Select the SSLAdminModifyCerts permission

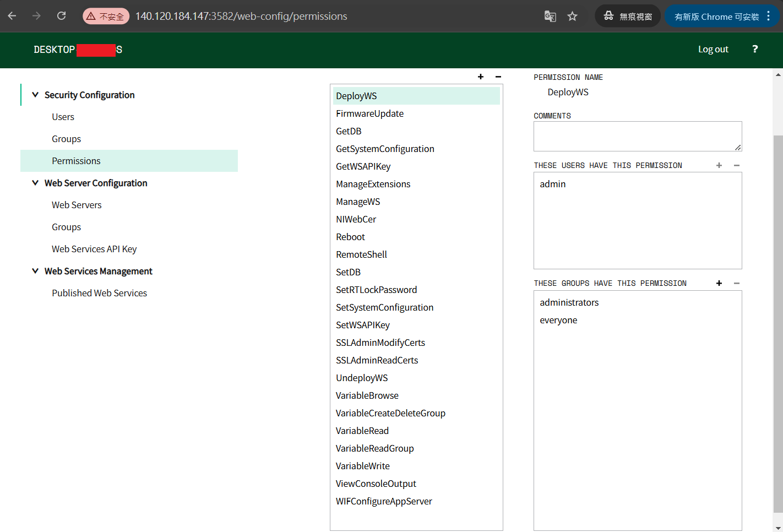[416, 343]
